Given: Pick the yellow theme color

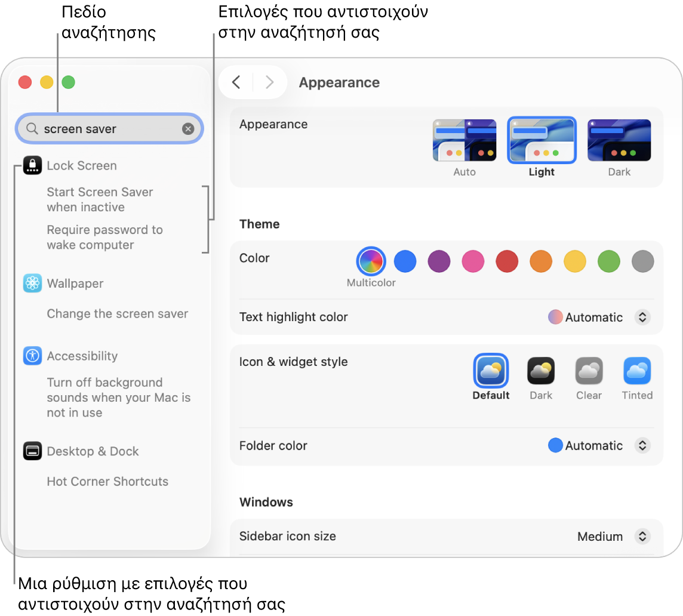Looking at the screenshot, I should (x=575, y=261).
